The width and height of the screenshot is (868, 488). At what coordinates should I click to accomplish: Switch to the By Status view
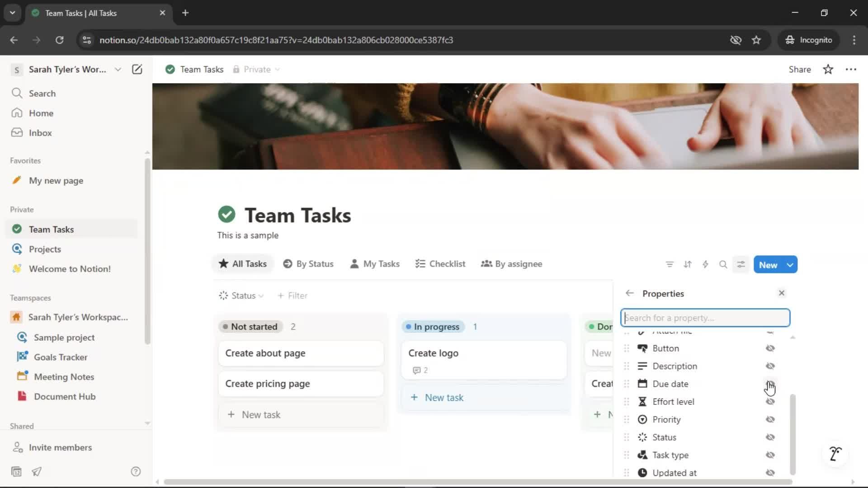[308, 264]
